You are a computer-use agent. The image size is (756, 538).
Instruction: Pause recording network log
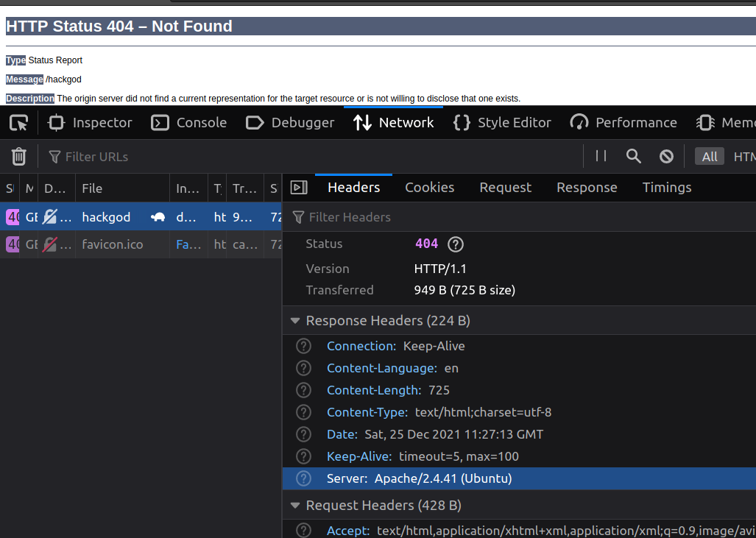[x=601, y=156]
